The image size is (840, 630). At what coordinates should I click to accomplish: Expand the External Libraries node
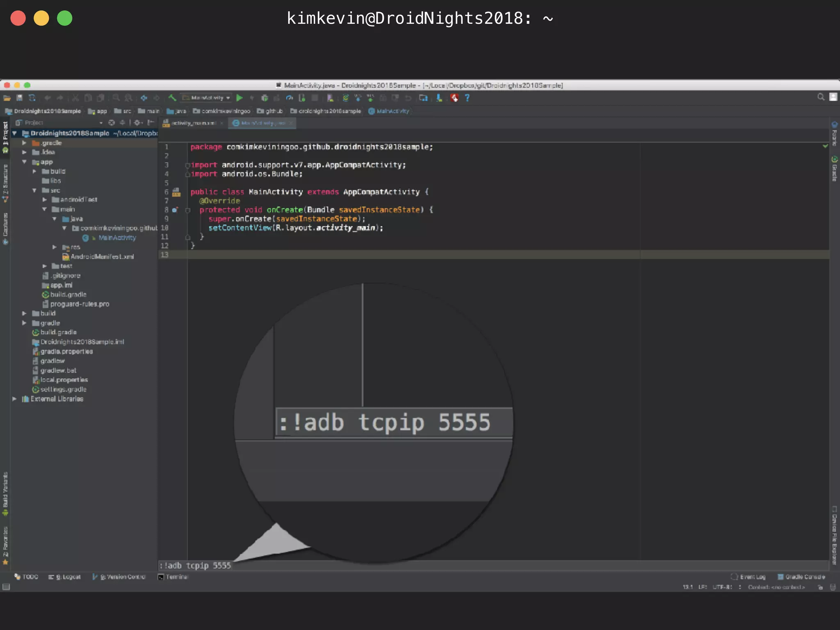click(14, 399)
